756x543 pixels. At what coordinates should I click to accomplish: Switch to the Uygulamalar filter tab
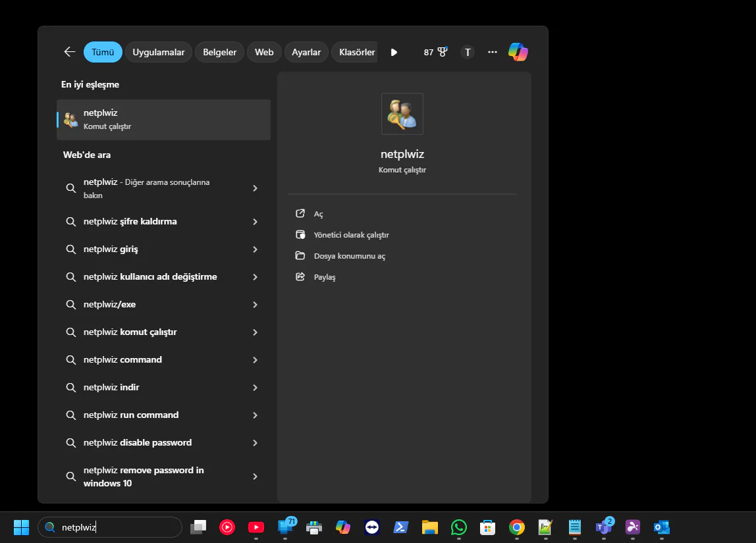pos(158,52)
